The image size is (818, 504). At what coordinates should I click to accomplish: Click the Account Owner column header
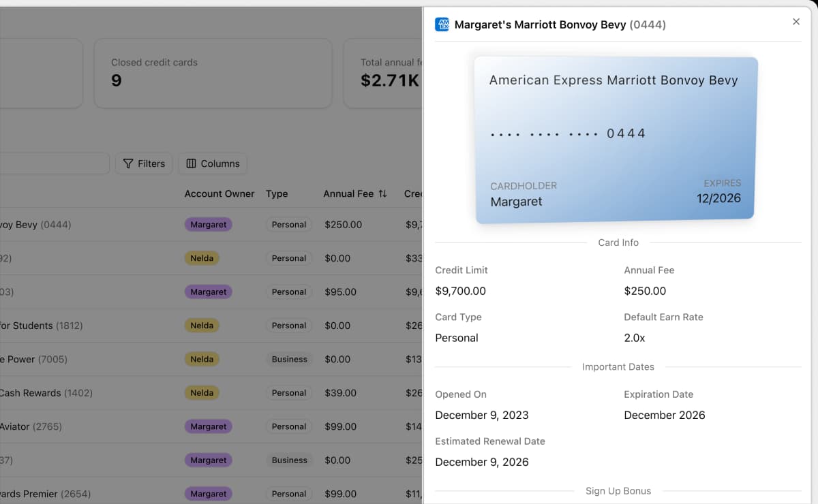pos(219,193)
